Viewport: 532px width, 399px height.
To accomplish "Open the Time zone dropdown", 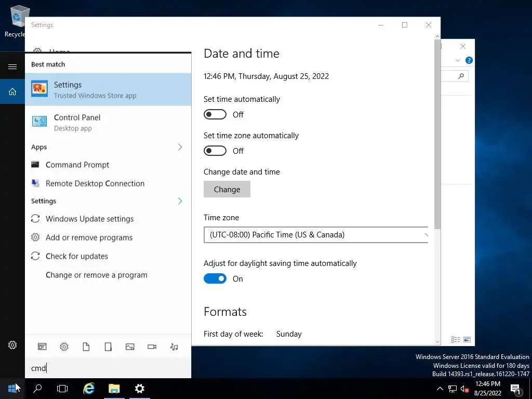I will pos(316,235).
